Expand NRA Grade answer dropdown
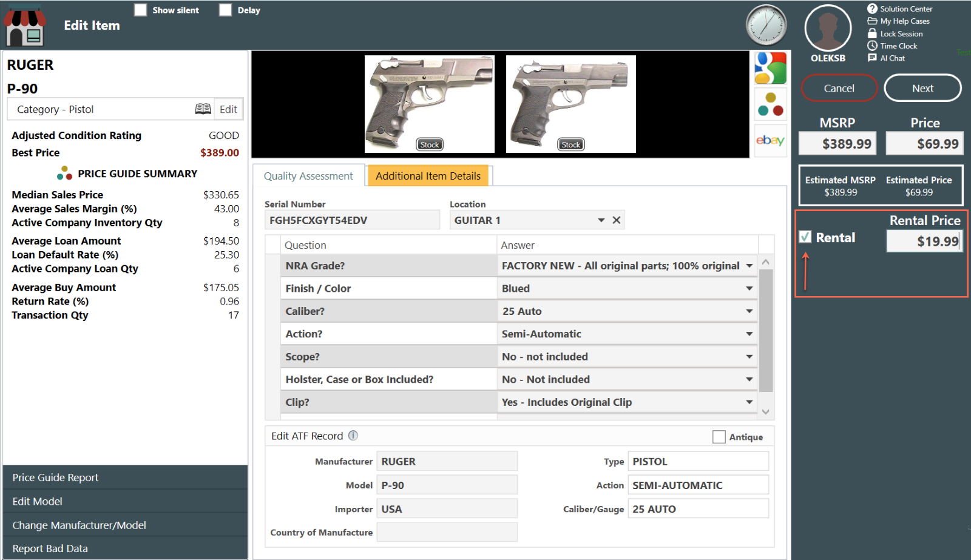 749,266
